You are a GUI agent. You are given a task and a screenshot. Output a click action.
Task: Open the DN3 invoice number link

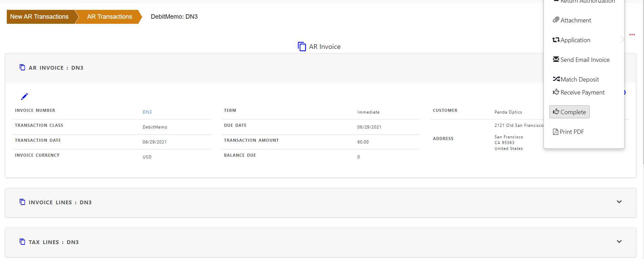click(x=147, y=112)
